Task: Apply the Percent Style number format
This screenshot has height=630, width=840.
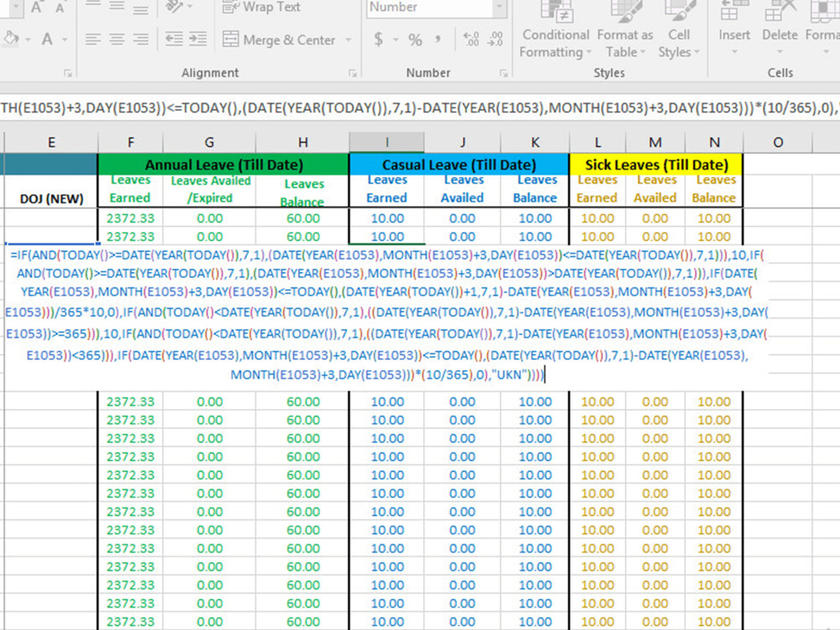Action: 415,39
